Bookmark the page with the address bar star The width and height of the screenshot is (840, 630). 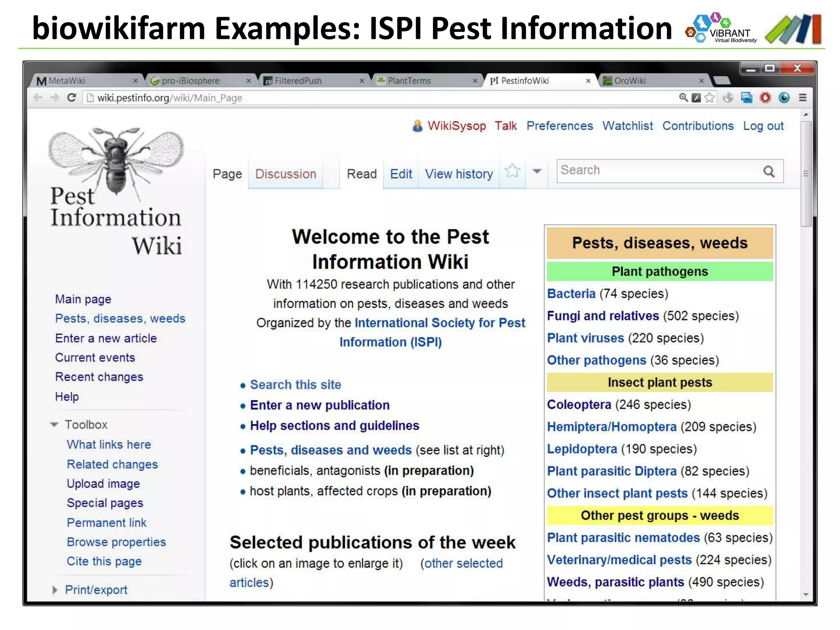point(710,98)
